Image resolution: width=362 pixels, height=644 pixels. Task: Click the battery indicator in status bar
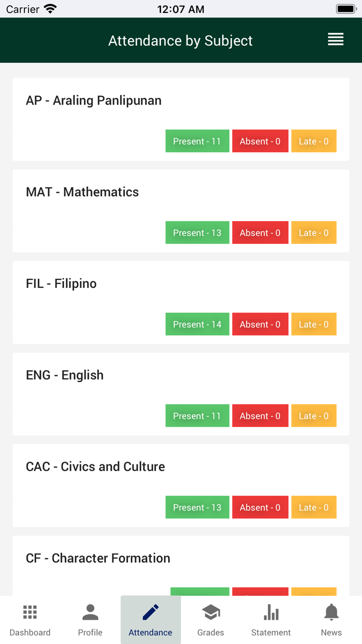(345, 9)
